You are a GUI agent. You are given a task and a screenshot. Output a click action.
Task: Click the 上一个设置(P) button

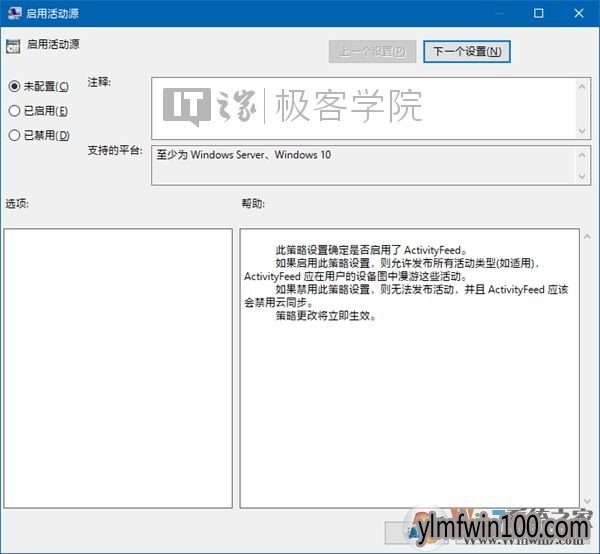point(372,52)
